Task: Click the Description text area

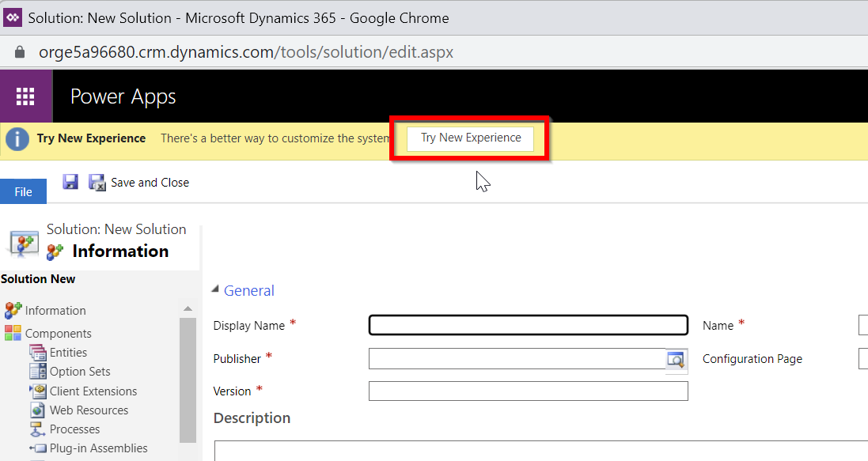Action: pyautogui.click(x=541, y=451)
